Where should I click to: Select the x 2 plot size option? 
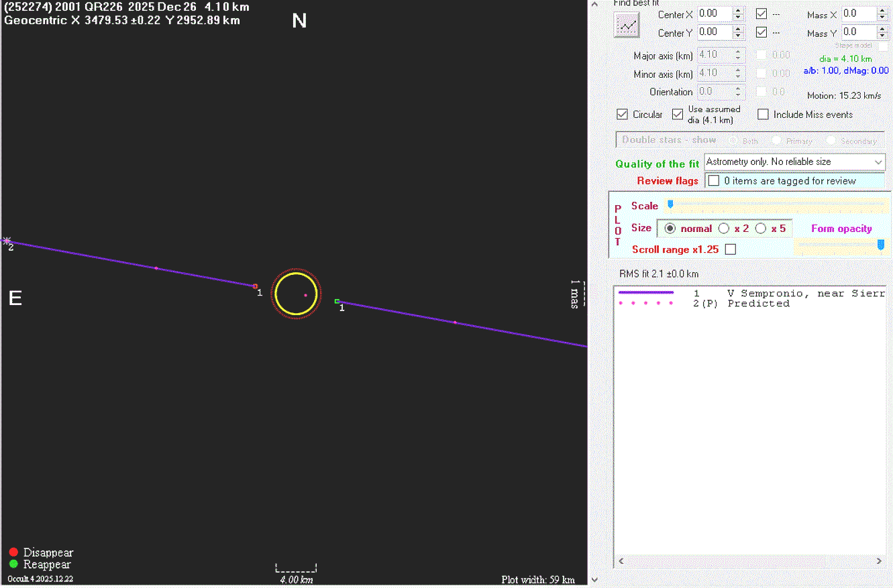pyautogui.click(x=724, y=229)
